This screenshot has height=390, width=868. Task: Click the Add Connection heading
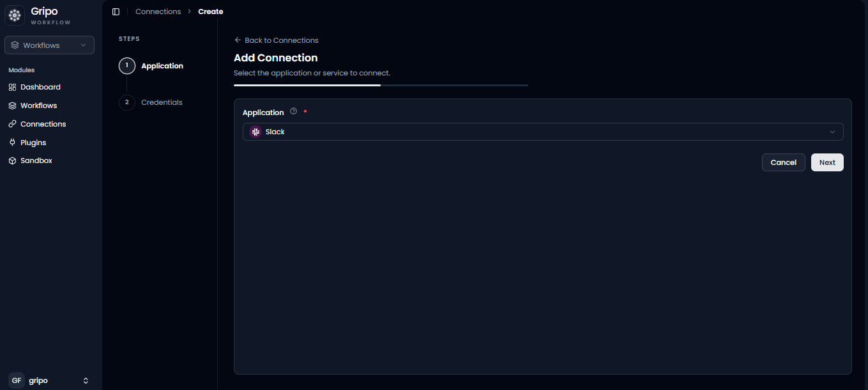tap(276, 58)
